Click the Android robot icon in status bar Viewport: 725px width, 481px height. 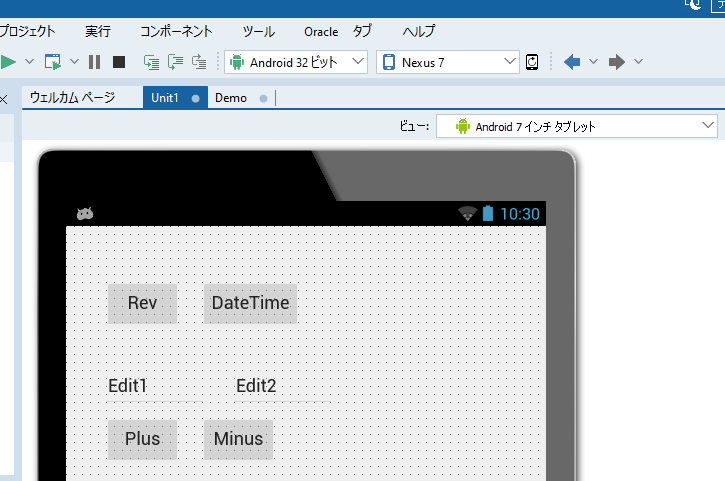(x=85, y=214)
